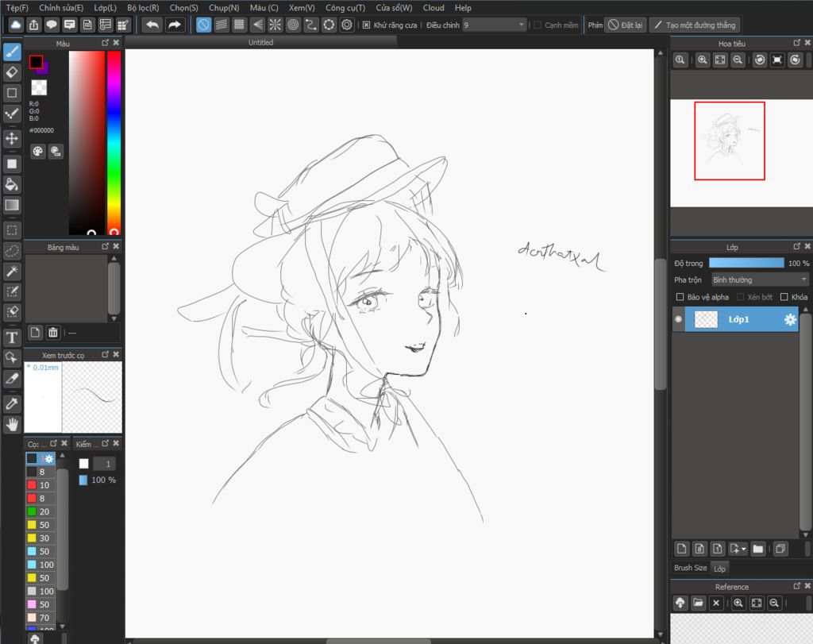813x644 pixels.
Task: Create a new layer in Lớp panel
Action: tap(682, 549)
